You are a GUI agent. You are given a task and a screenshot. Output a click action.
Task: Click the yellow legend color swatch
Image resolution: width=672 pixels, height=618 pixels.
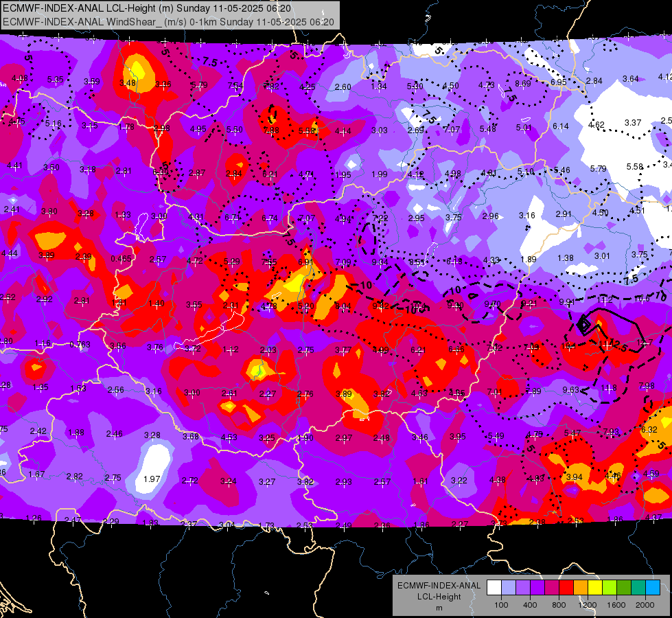pyautogui.click(x=595, y=588)
